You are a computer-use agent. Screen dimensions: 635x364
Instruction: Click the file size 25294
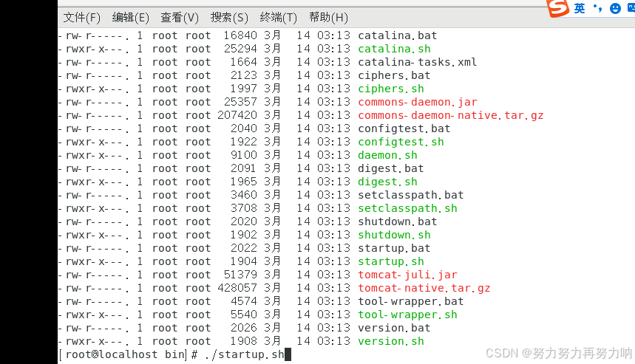pos(240,49)
